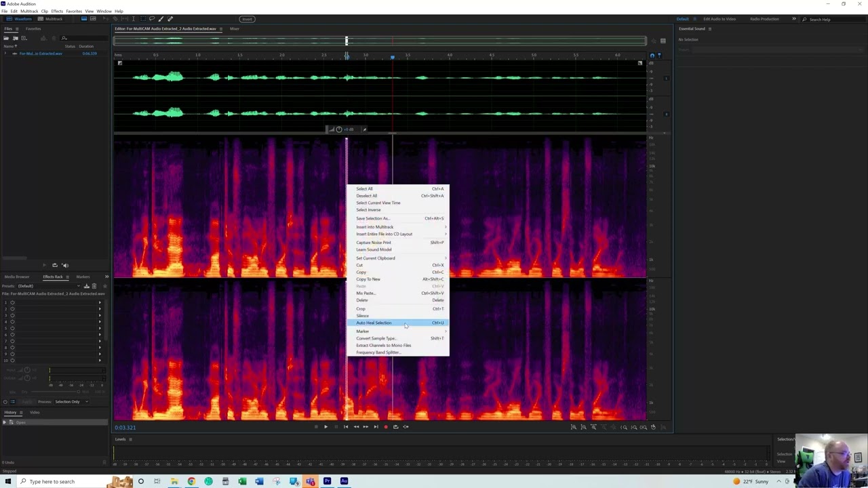
Task: Click the Rewind transport button
Action: (x=356, y=427)
